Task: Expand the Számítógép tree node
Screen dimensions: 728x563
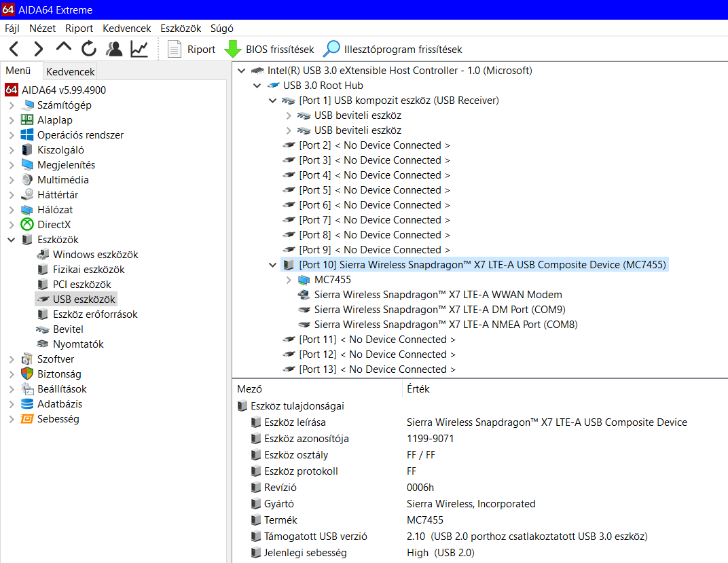Action: (x=12, y=105)
